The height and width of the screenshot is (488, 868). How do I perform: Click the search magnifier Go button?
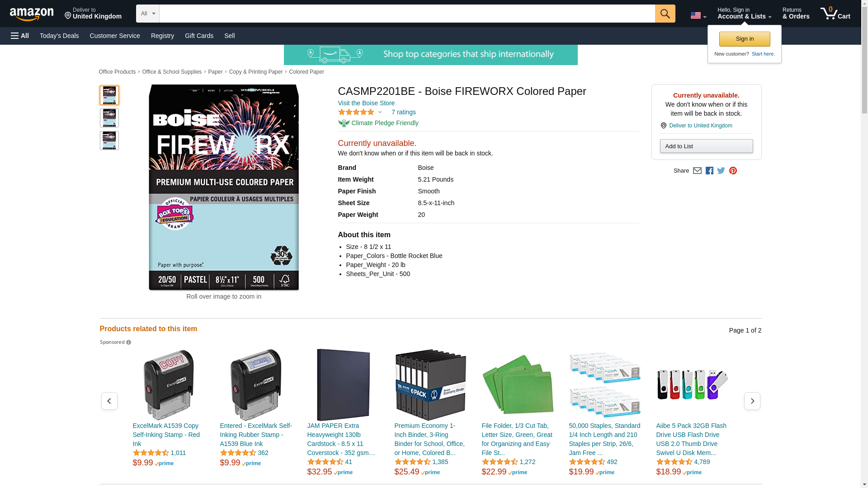(665, 14)
